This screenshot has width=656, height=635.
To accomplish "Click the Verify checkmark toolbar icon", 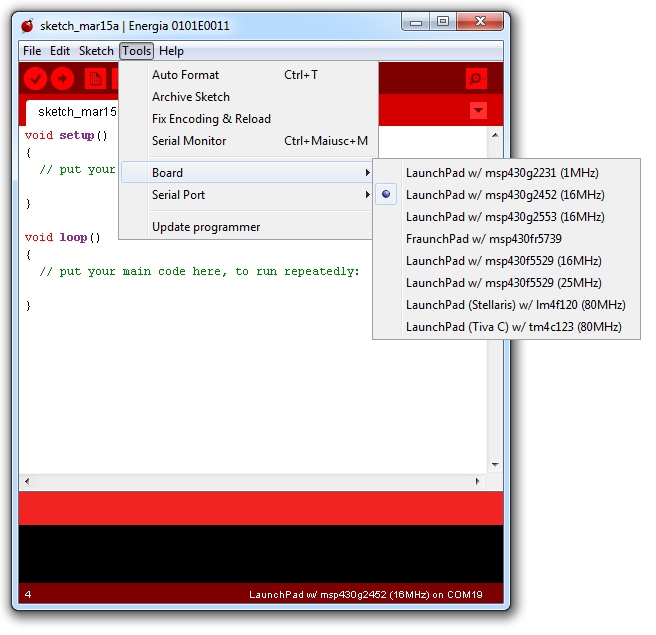I will coord(35,78).
